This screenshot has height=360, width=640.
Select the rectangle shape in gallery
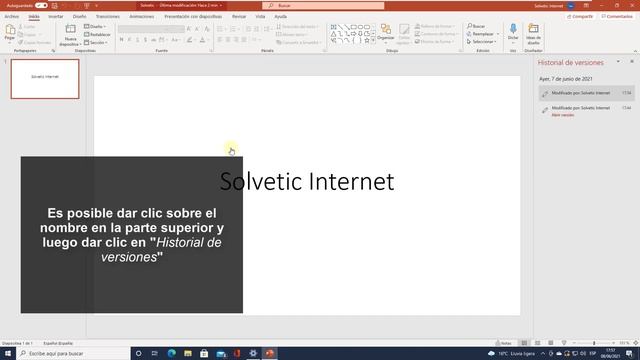coord(353,27)
